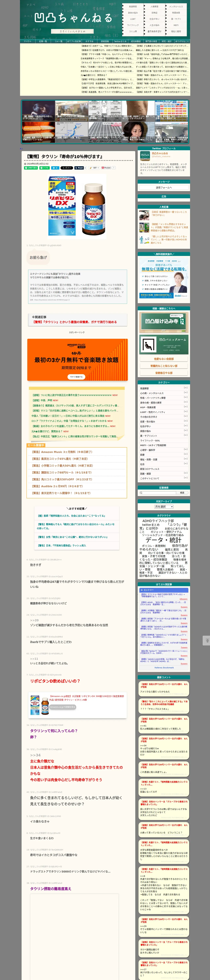Viewport: 210px width, 980px height.
Task: Open the dodaチャレンジ job ad banner
Action: [164, 278]
